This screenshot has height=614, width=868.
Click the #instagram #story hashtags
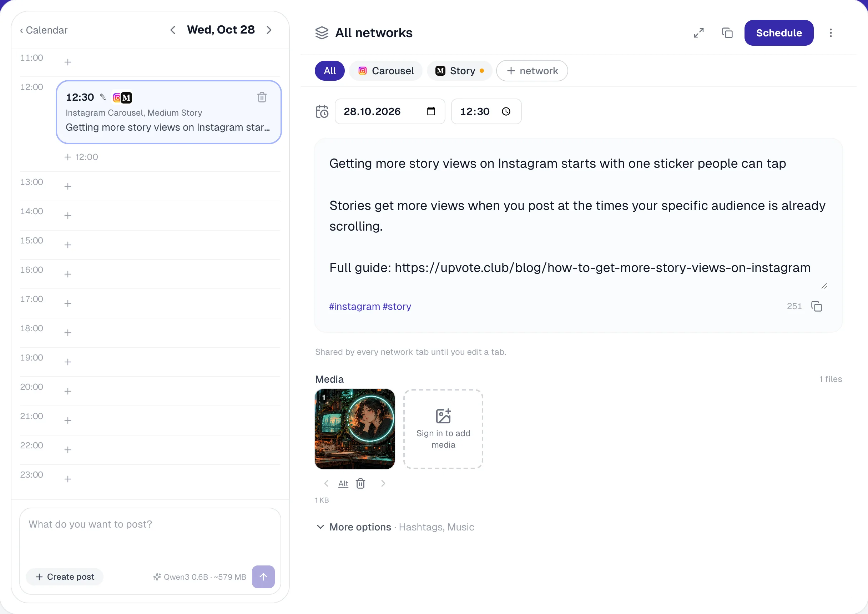(x=370, y=306)
